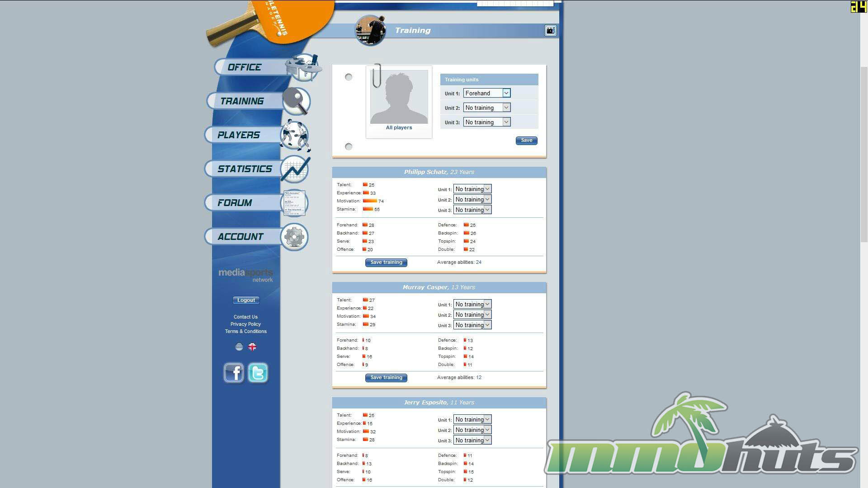The height and width of the screenshot is (488, 868).
Task: Click the tutorial icon beside Training header
Action: click(550, 30)
